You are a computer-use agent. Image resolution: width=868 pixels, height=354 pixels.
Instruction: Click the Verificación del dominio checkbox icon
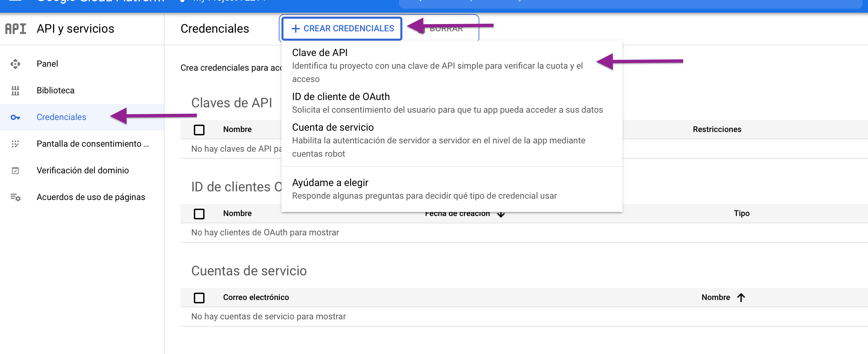15,171
